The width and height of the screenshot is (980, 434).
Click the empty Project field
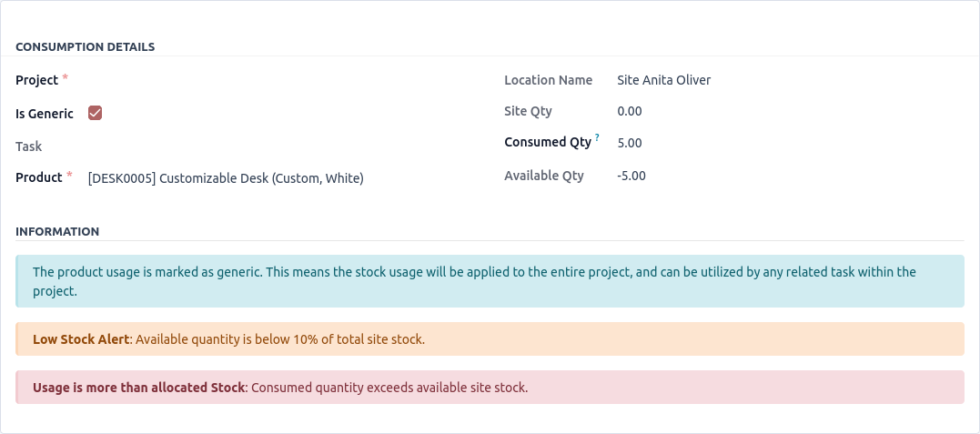point(273,81)
